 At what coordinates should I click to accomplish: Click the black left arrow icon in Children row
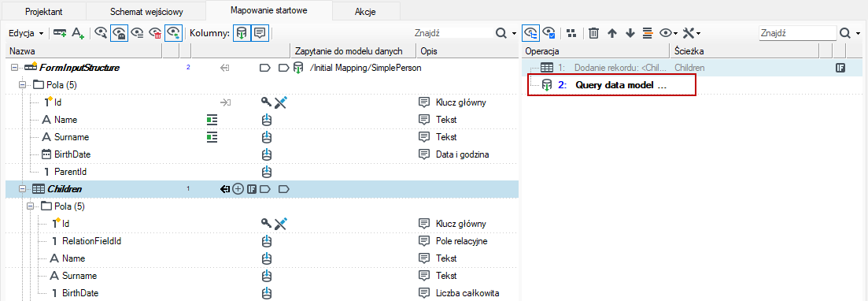(225, 189)
